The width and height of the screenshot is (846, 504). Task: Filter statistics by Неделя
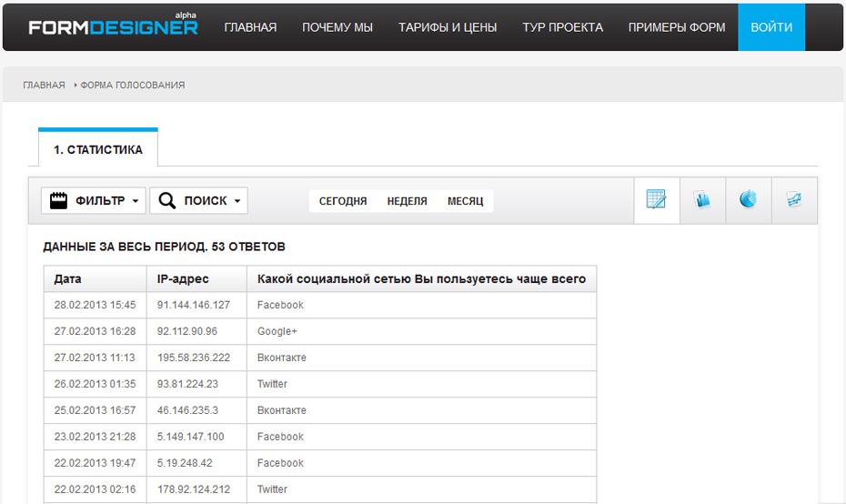pyautogui.click(x=407, y=201)
